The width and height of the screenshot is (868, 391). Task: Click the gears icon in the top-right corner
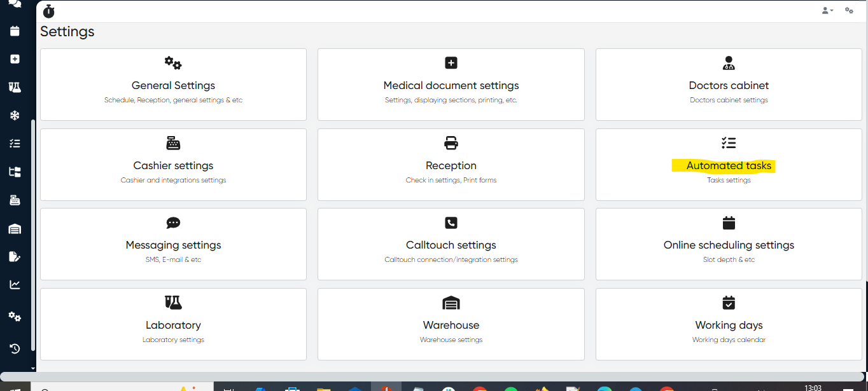[849, 10]
